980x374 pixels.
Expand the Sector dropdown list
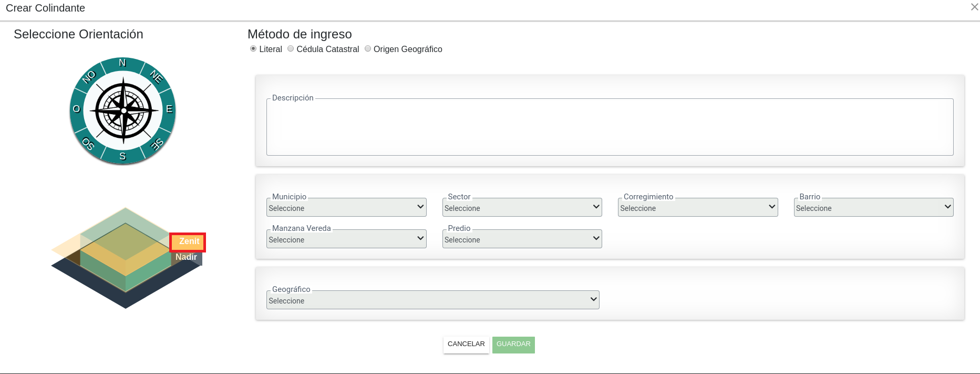[x=522, y=207]
